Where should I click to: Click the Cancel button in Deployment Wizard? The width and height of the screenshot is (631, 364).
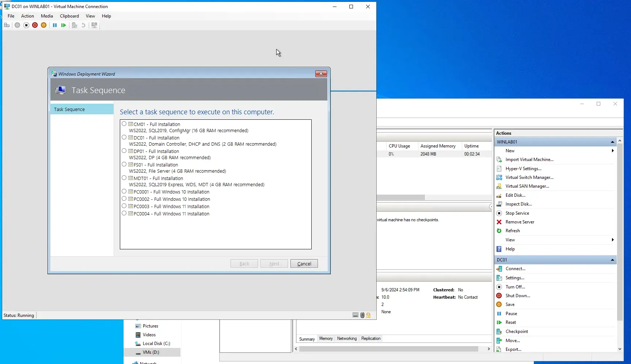[x=304, y=264]
